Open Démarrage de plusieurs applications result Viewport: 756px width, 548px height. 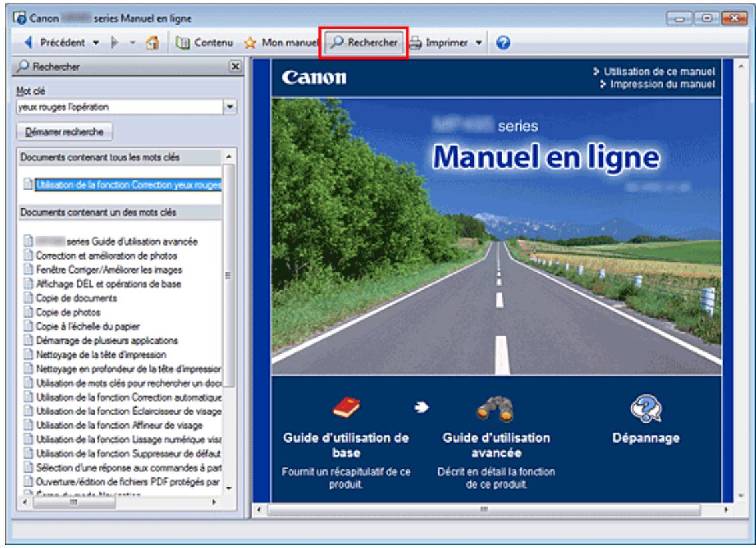pos(107,341)
